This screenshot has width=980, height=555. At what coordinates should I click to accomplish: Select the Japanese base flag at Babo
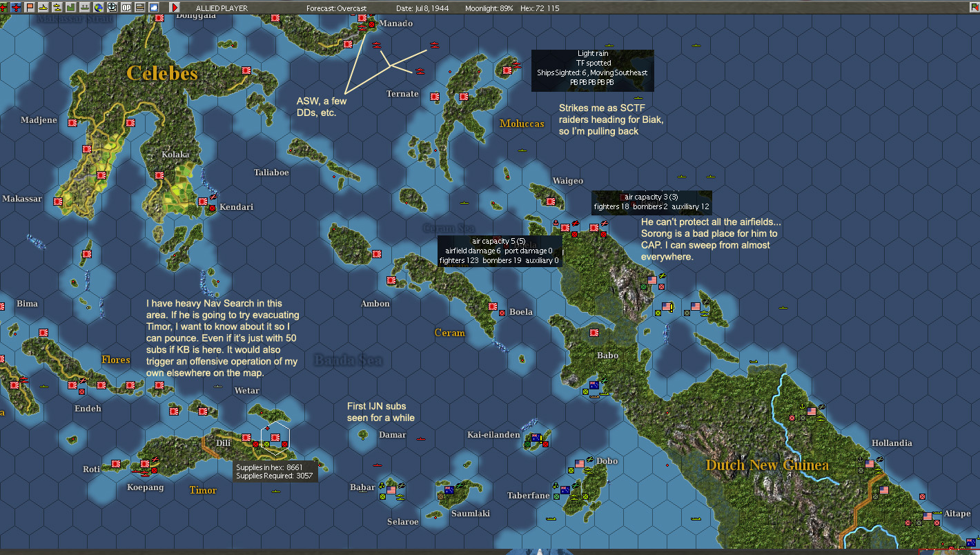tap(594, 333)
